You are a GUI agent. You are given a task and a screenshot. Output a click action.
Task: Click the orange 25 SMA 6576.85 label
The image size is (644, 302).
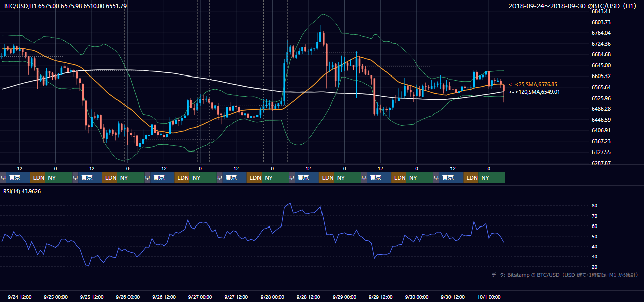click(533, 84)
